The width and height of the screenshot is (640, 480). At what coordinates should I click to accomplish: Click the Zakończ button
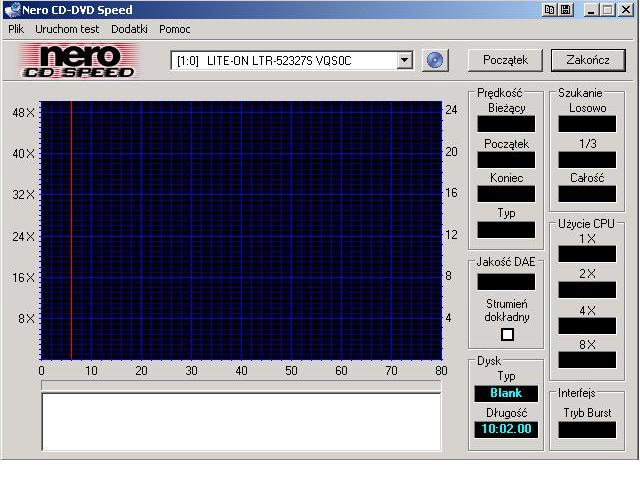pos(588,60)
